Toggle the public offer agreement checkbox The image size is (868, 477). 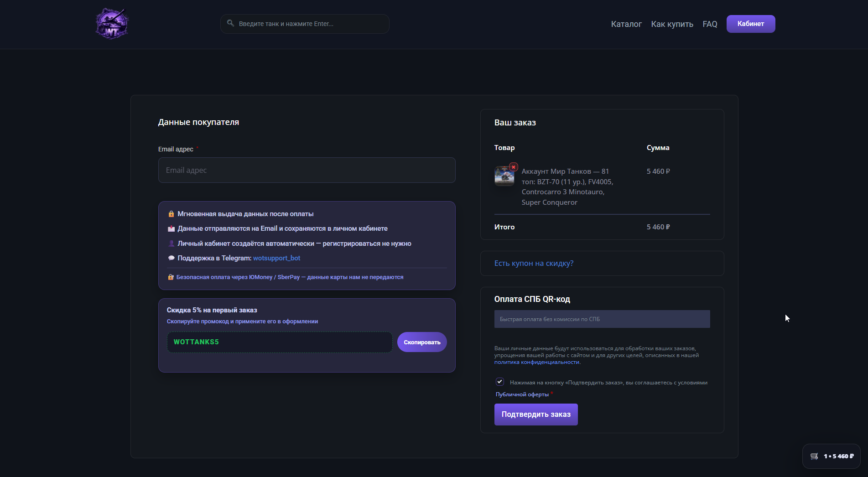coord(500,382)
